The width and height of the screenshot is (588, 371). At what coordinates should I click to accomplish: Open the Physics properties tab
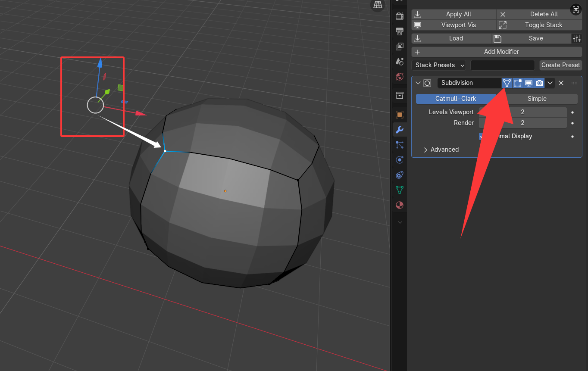(x=400, y=160)
